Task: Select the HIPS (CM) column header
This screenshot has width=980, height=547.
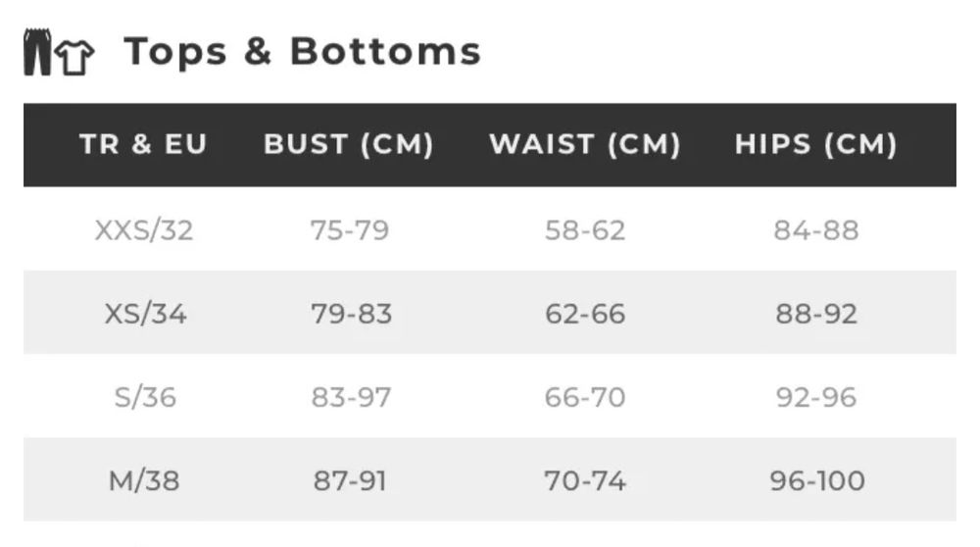Action: pyautogui.click(x=815, y=145)
